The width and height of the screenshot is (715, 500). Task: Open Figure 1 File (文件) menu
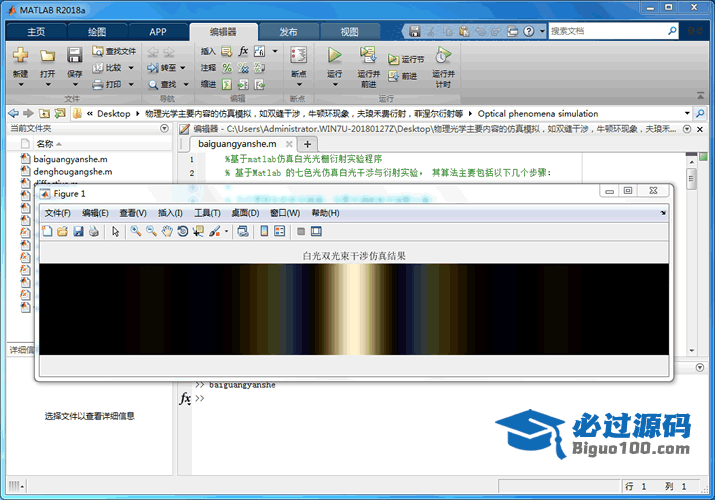57,213
